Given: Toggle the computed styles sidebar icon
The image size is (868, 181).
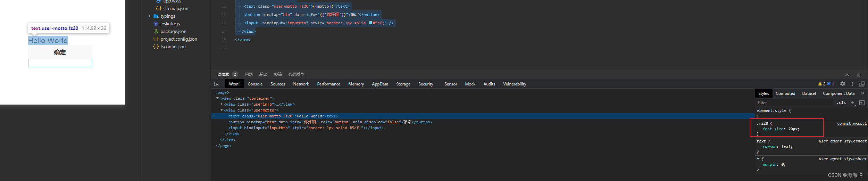Looking at the screenshot, I should click(862, 102).
